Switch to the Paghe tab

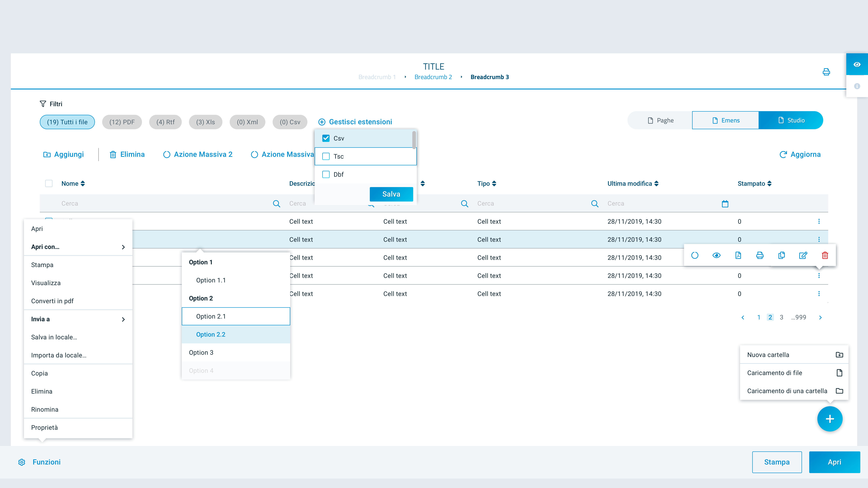tap(660, 120)
